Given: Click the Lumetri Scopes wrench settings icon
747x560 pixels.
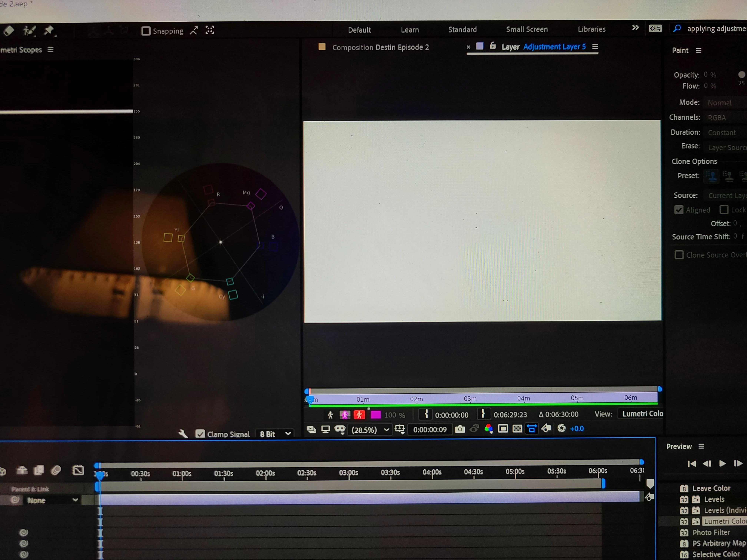Looking at the screenshot, I should (183, 434).
